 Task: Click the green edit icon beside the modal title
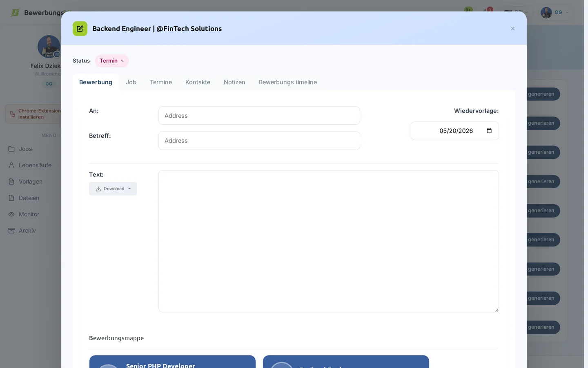pyautogui.click(x=80, y=29)
